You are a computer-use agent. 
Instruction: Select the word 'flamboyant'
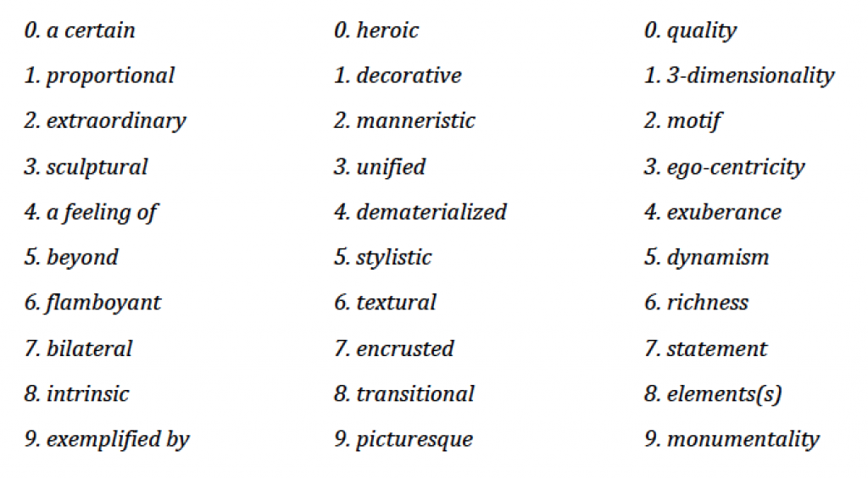[103, 304]
